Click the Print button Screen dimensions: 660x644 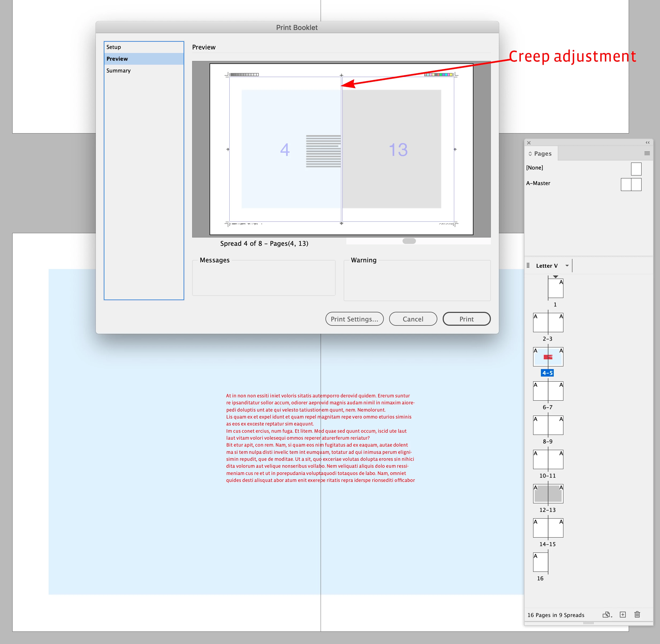click(x=466, y=319)
